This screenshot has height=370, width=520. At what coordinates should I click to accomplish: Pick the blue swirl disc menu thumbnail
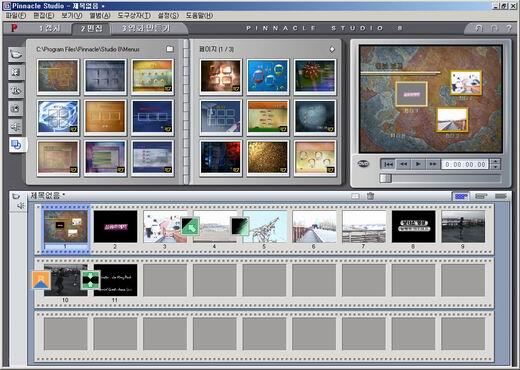click(x=58, y=117)
